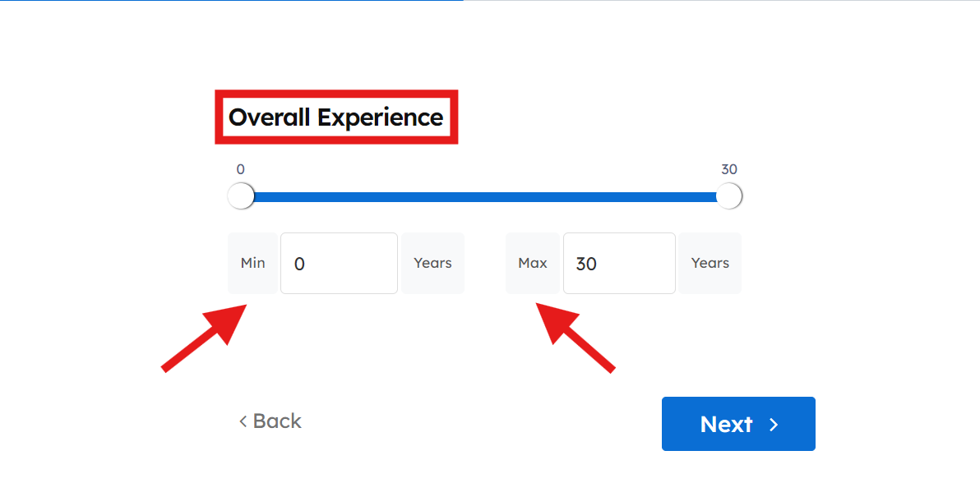Click the Years unit beside Min input
The height and width of the screenshot is (483, 980).
[x=432, y=264]
